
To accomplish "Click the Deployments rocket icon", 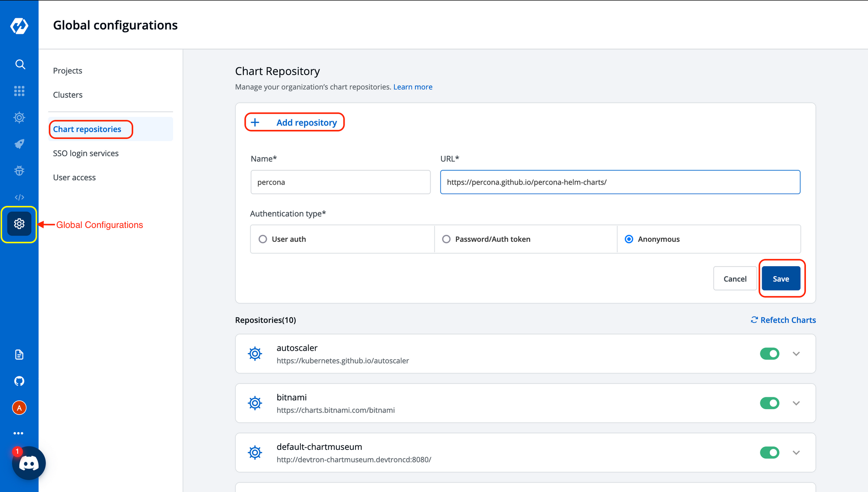I will [x=19, y=144].
